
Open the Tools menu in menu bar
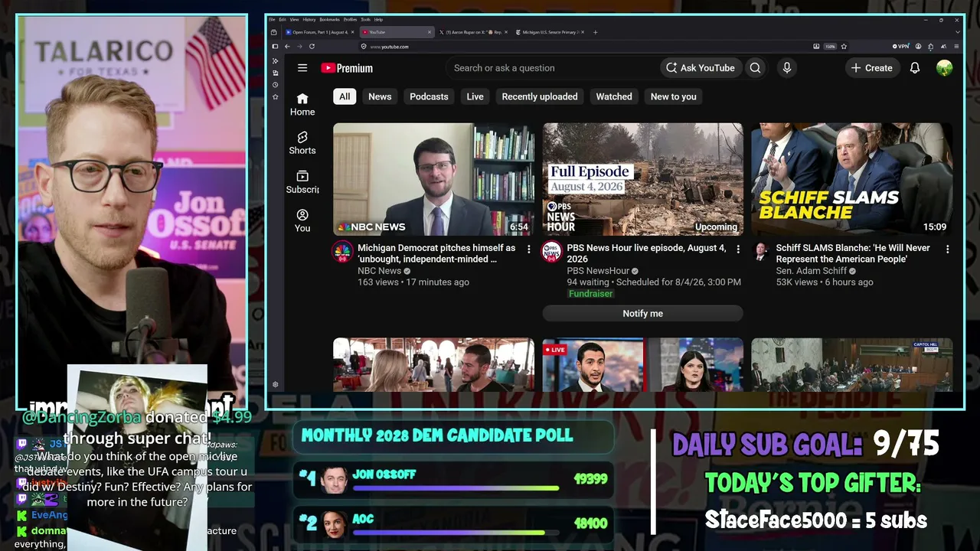367,19
